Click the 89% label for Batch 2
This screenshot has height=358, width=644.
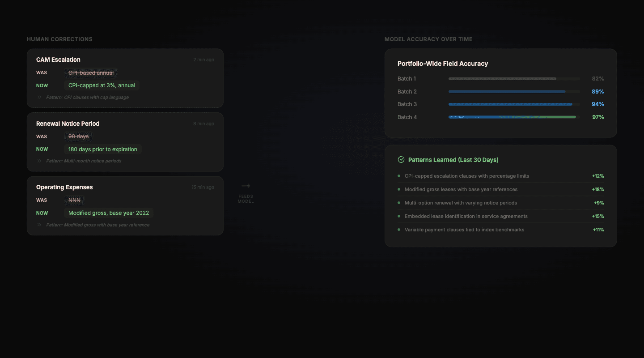pyautogui.click(x=597, y=92)
